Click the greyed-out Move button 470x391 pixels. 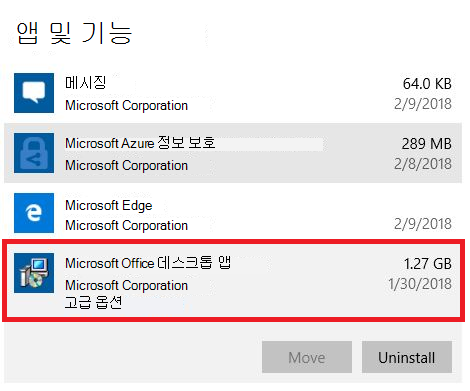[x=307, y=357]
